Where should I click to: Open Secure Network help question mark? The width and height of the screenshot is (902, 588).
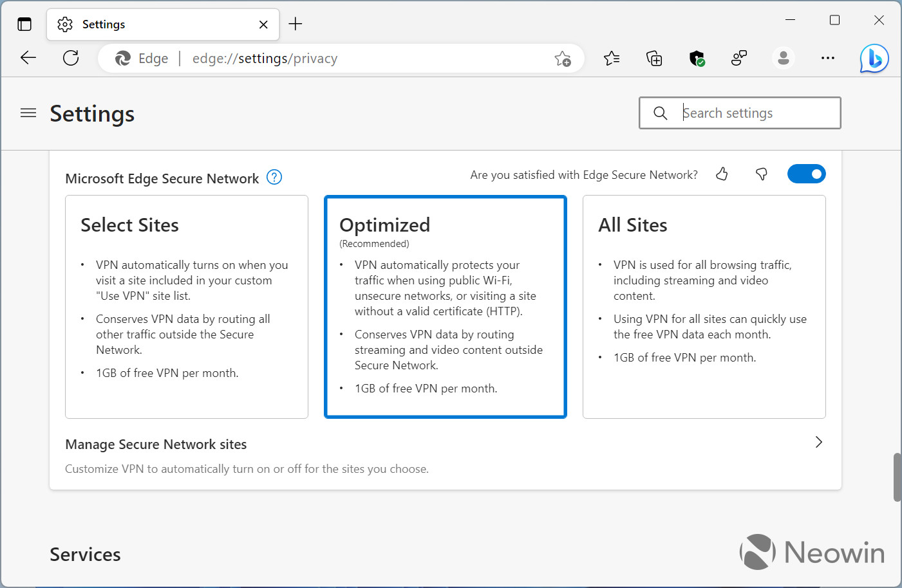pos(274,178)
